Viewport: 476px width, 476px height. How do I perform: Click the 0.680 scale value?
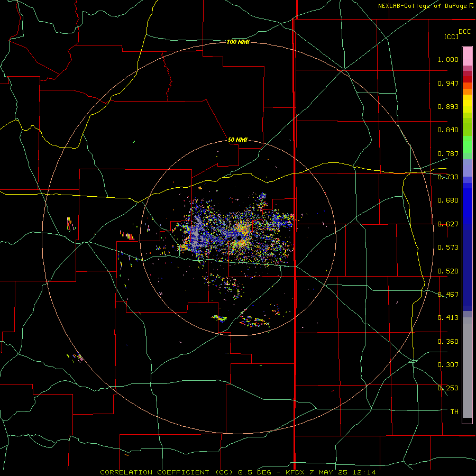(x=448, y=200)
